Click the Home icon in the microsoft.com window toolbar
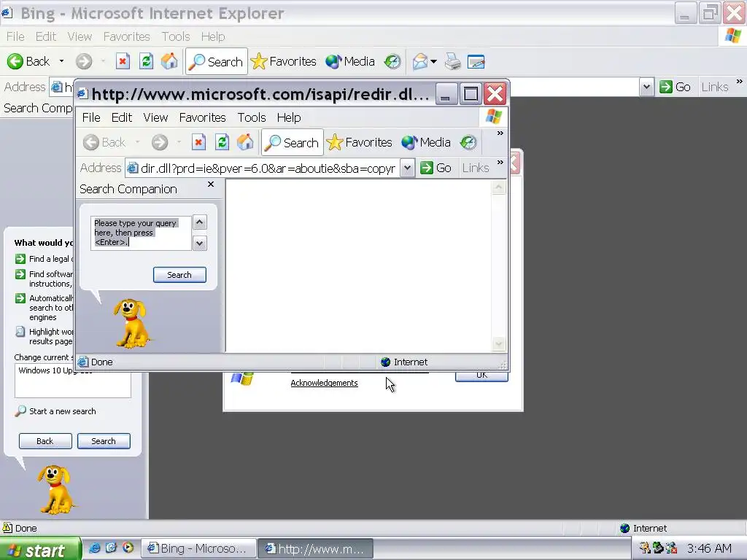 pyautogui.click(x=245, y=142)
